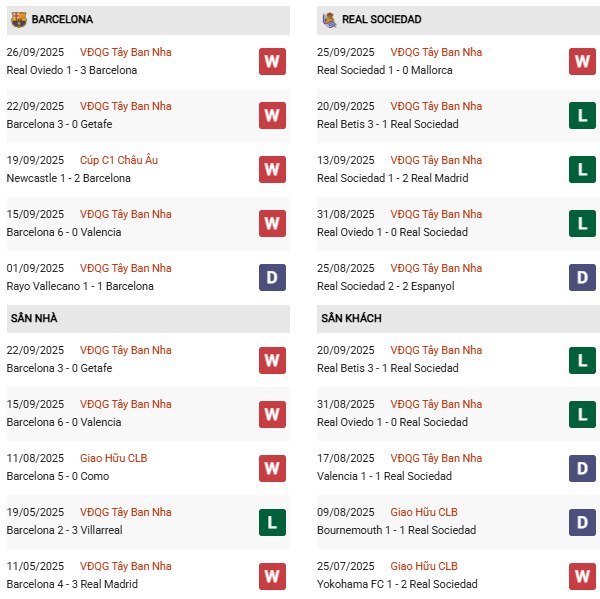Image resolution: width=600 pixels, height=599 pixels.
Task: Click W badge for Yokohama FC 1-2 Real Sociedad
Action: coord(582,575)
